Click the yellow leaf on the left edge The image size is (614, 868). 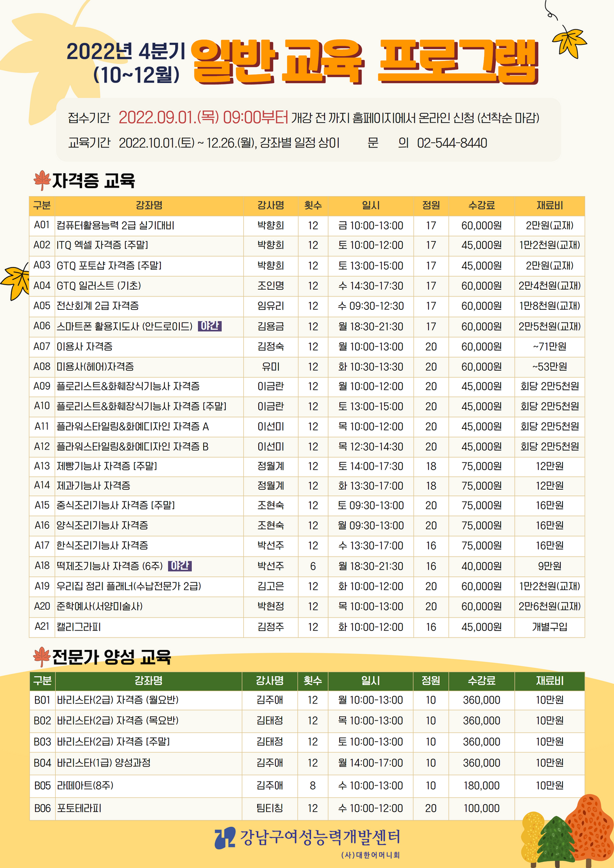tap(15, 281)
